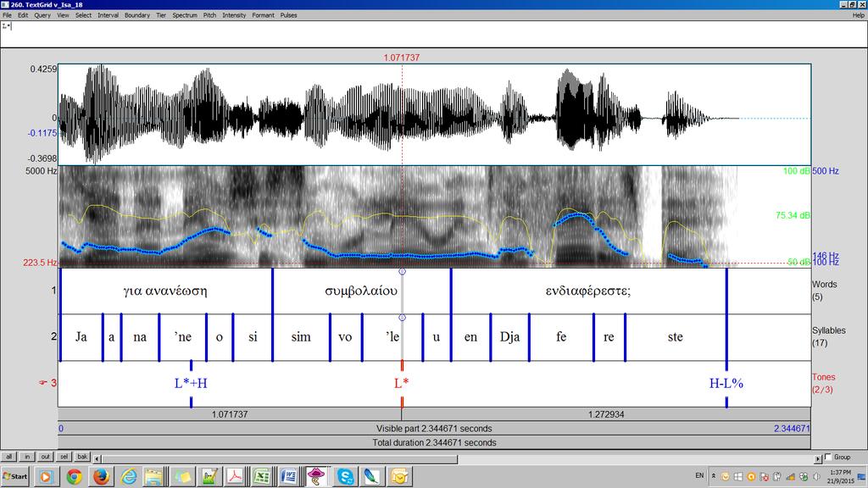Open the file explorer folder icon
868x488 pixels.
coord(154,476)
